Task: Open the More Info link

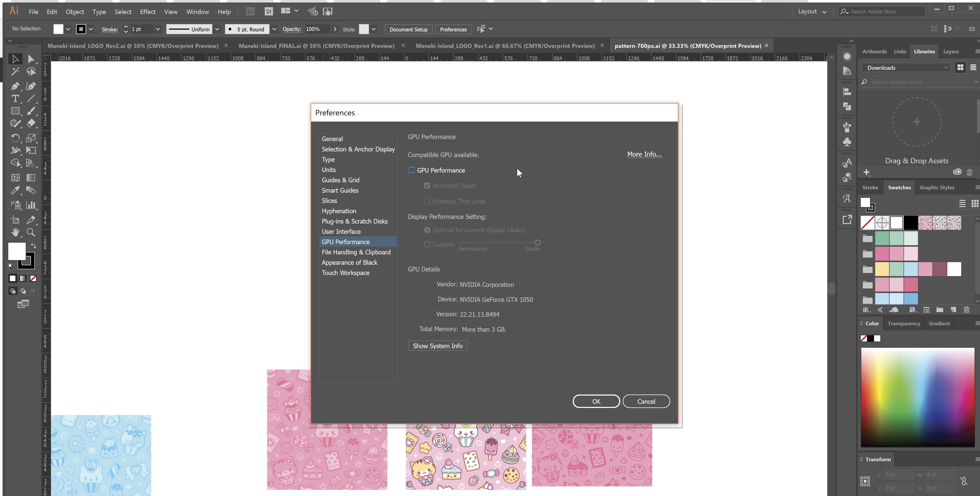Action: click(644, 154)
